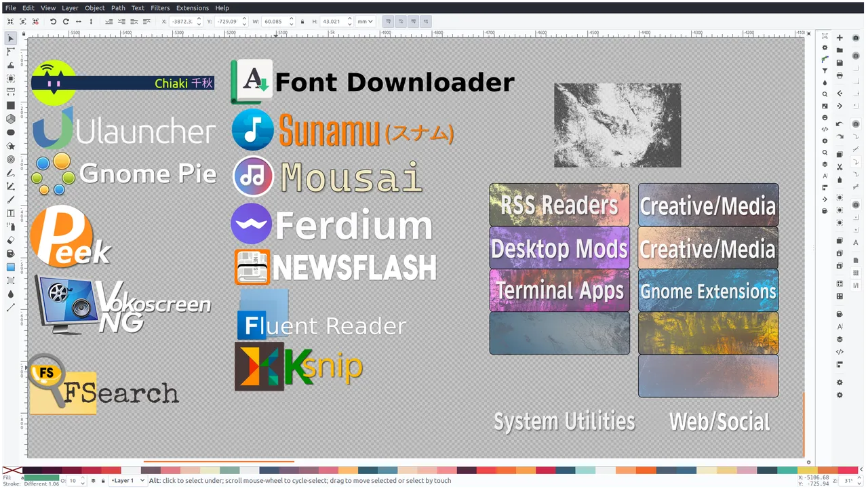Select the Pencil freehand tool
Viewport: 868px width, 491px height.
[x=11, y=173]
